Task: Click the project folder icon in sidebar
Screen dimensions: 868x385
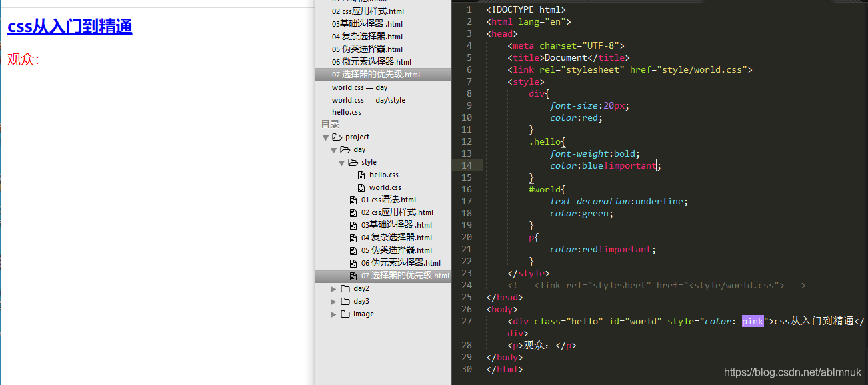Action: [337, 137]
